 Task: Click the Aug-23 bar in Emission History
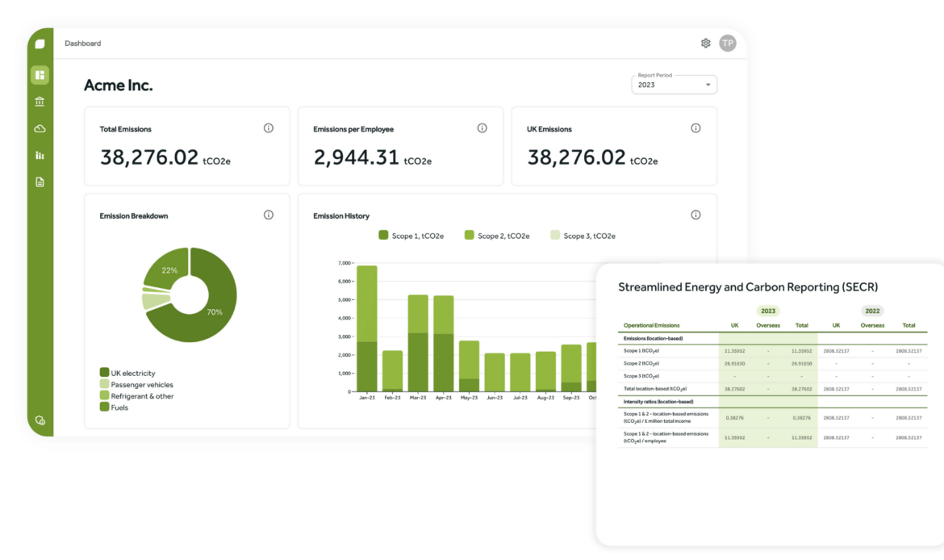click(x=545, y=371)
